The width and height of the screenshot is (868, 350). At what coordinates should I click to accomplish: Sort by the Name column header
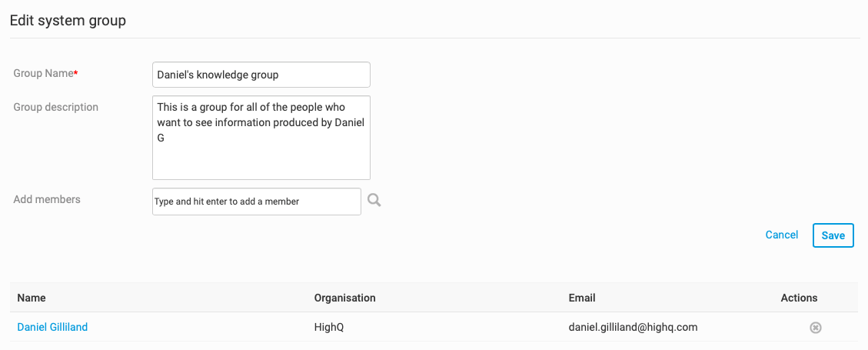pos(32,298)
